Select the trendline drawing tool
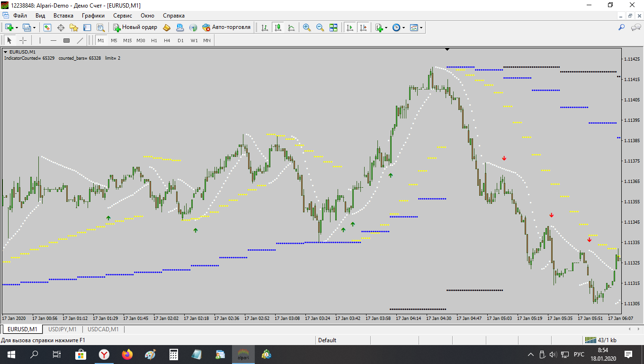 [x=80, y=40]
